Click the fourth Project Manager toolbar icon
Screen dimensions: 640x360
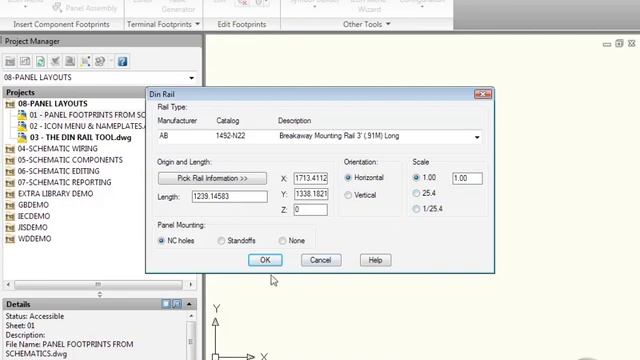point(55,62)
